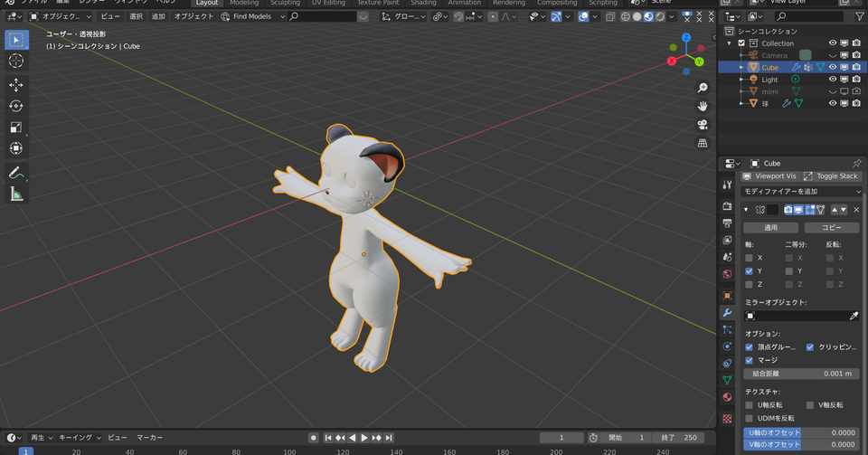Screen dimensions: 868x455
Task: Switch to the Shading workspace tab
Action: pyautogui.click(x=423, y=3)
